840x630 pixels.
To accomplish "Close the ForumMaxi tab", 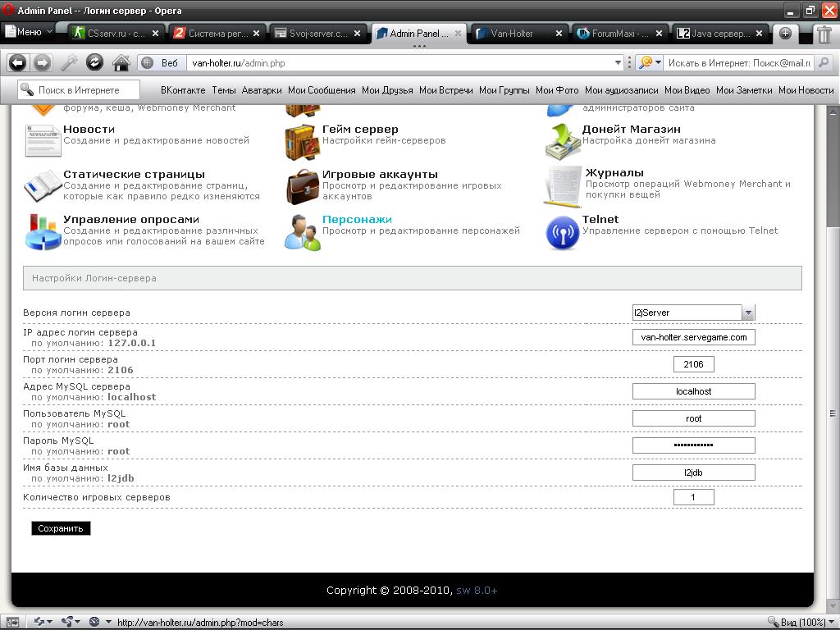I will pyautogui.click(x=659, y=33).
